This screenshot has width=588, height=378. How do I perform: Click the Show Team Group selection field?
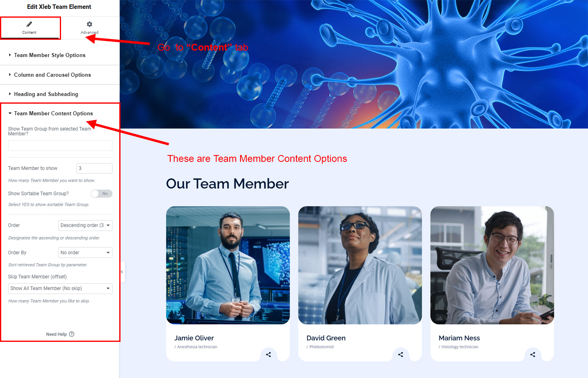pyautogui.click(x=60, y=145)
